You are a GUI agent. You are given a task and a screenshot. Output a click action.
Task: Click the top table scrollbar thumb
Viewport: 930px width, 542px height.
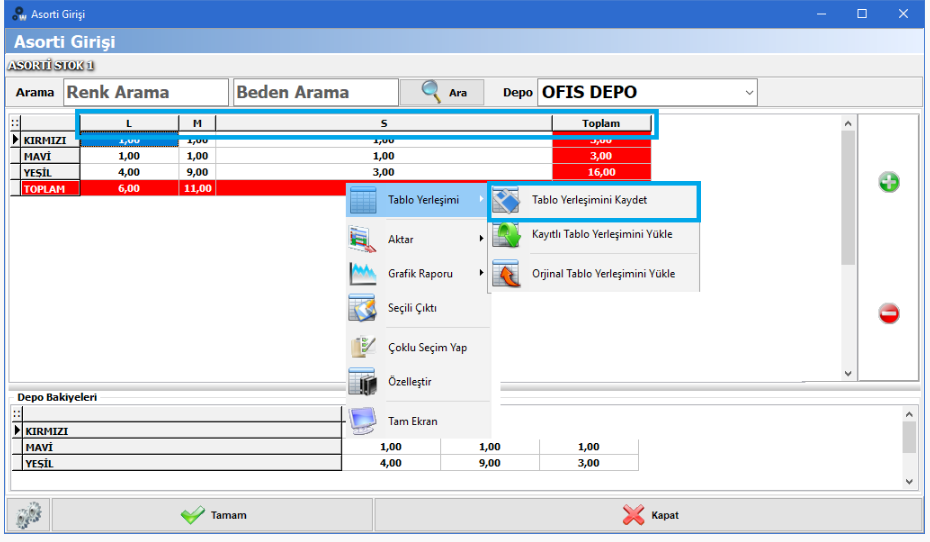pyautogui.click(x=848, y=197)
